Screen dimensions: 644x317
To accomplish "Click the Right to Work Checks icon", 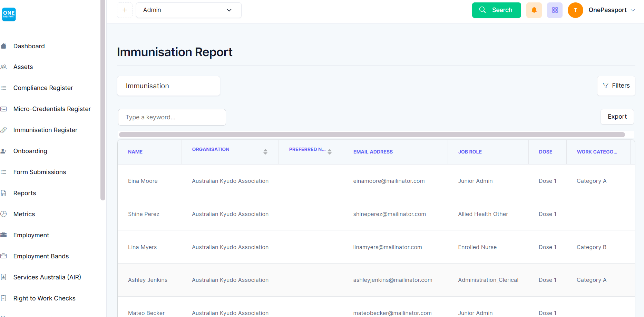I will point(4,298).
